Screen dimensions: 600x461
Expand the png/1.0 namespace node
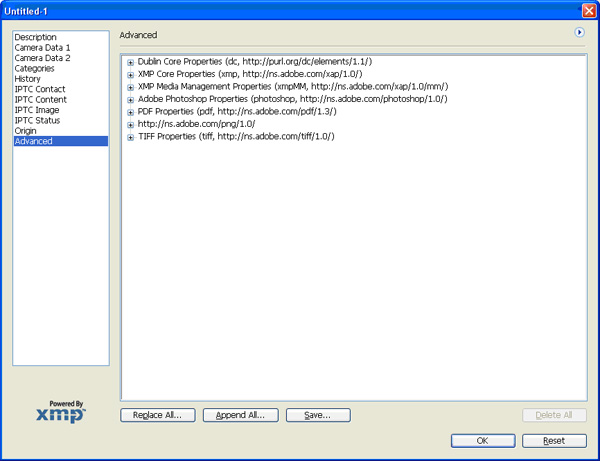pos(131,124)
